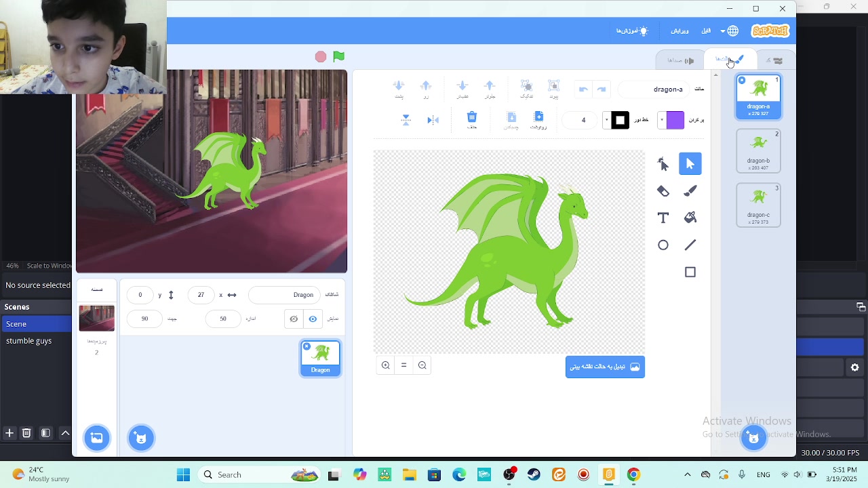The image size is (868, 488).
Task: Open Tutorials with the lightbulb icon
Action: pyautogui.click(x=632, y=31)
